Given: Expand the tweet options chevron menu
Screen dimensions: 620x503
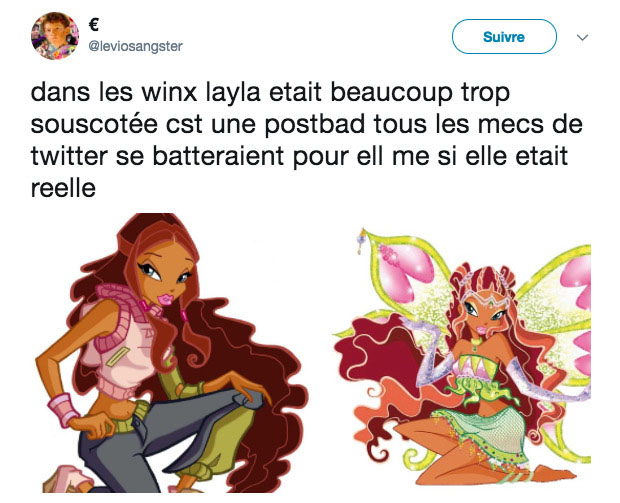Looking at the screenshot, I should pyautogui.click(x=582, y=38).
